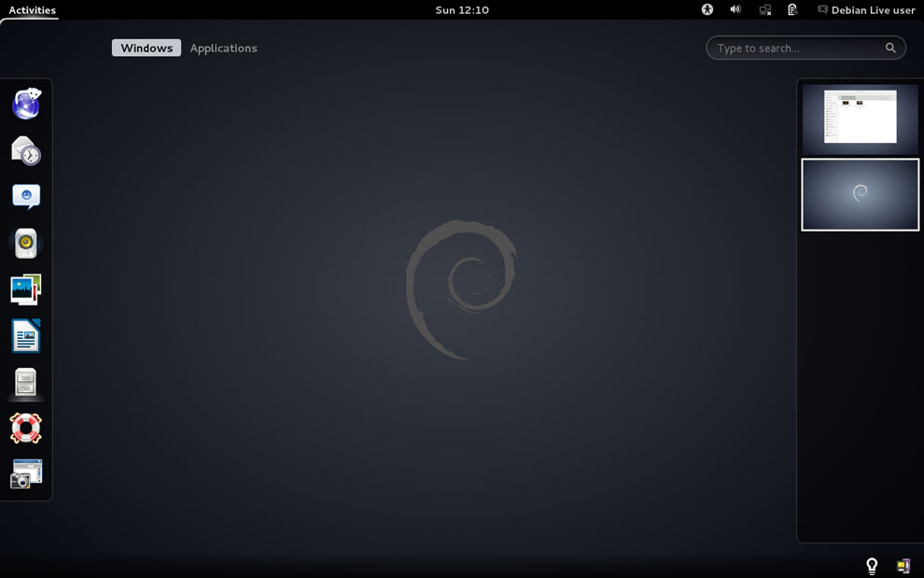Open the Debian Live user menu
The width and height of the screenshot is (924, 578).
click(866, 9)
